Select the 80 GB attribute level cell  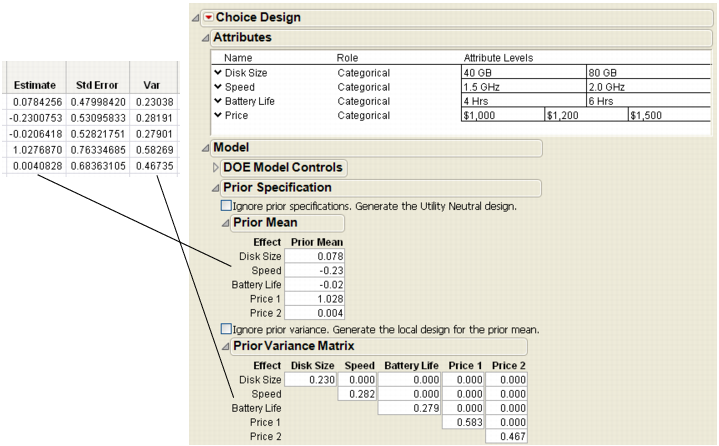click(647, 73)
